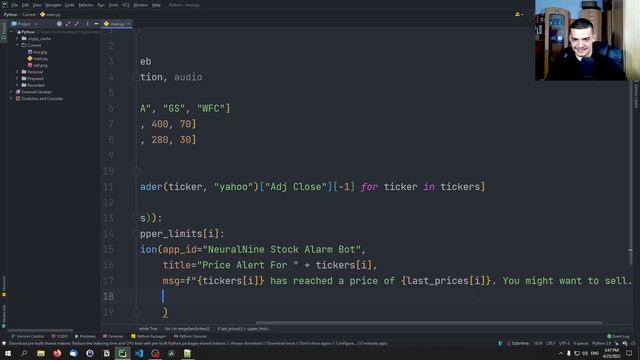Toggle the Bookmarks side tab

[4, 316]
